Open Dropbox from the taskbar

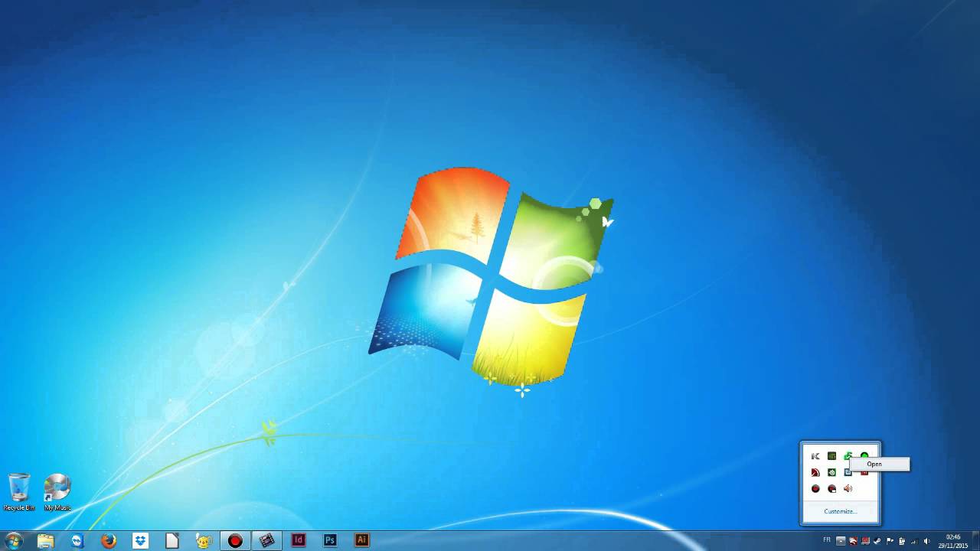click(140, 540)
